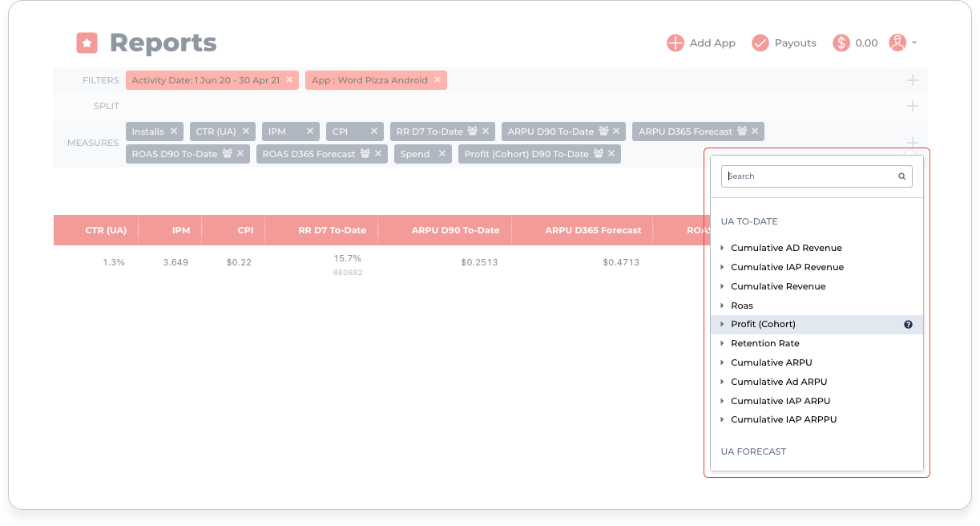This screenshot has height=526, width=980.
Task: Click cohort icon on ROAS D90 To-Date tag
Action: point(228,154)
